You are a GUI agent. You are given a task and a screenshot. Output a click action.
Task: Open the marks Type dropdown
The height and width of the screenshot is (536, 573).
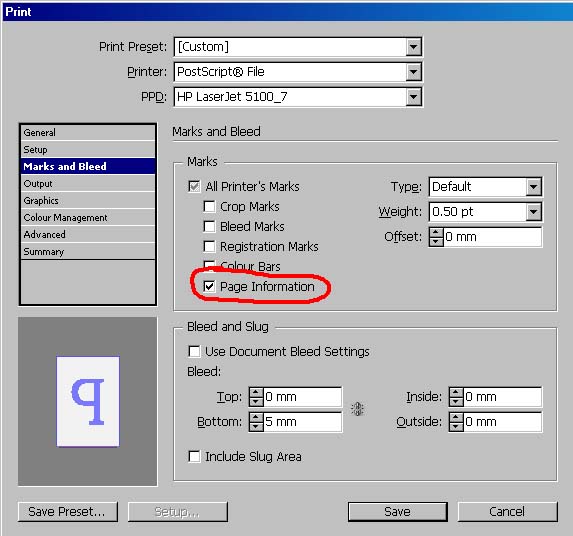click(x=534, y=187)
